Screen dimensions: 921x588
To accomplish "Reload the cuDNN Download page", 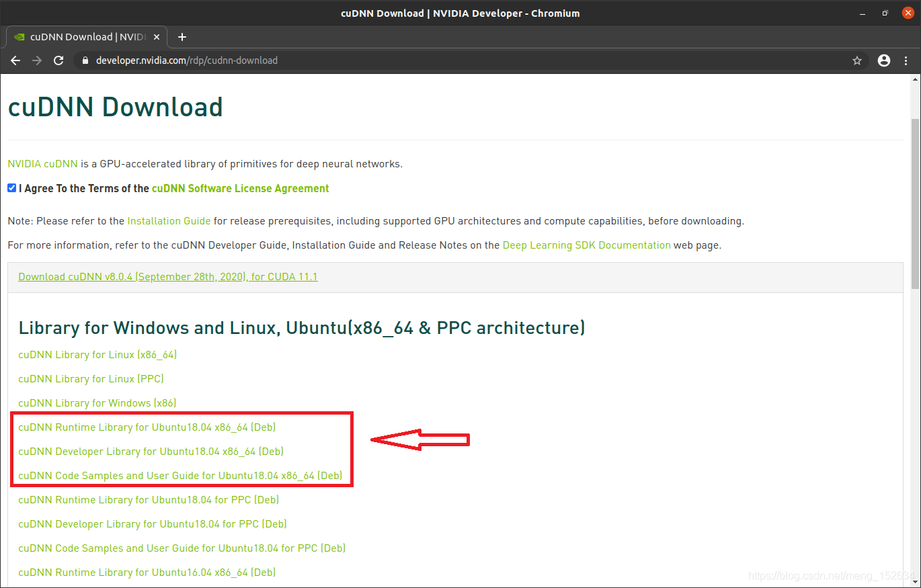I will (58, 60).
